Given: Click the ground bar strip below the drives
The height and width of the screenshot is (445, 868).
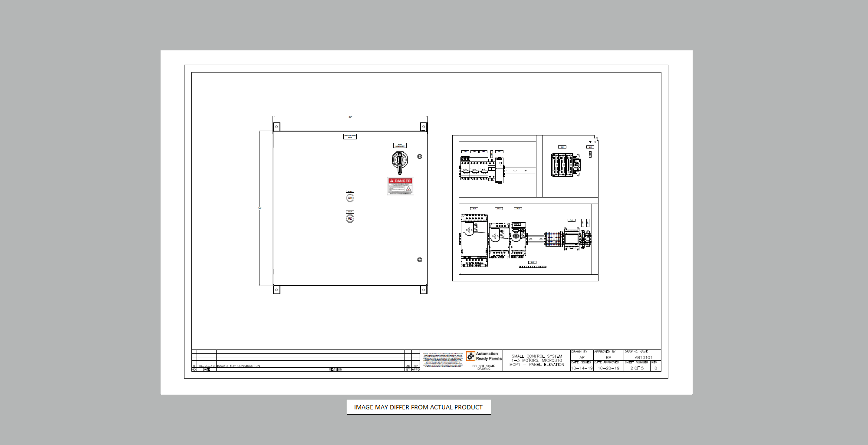Looking at the screenshot, I should point(533,267).
